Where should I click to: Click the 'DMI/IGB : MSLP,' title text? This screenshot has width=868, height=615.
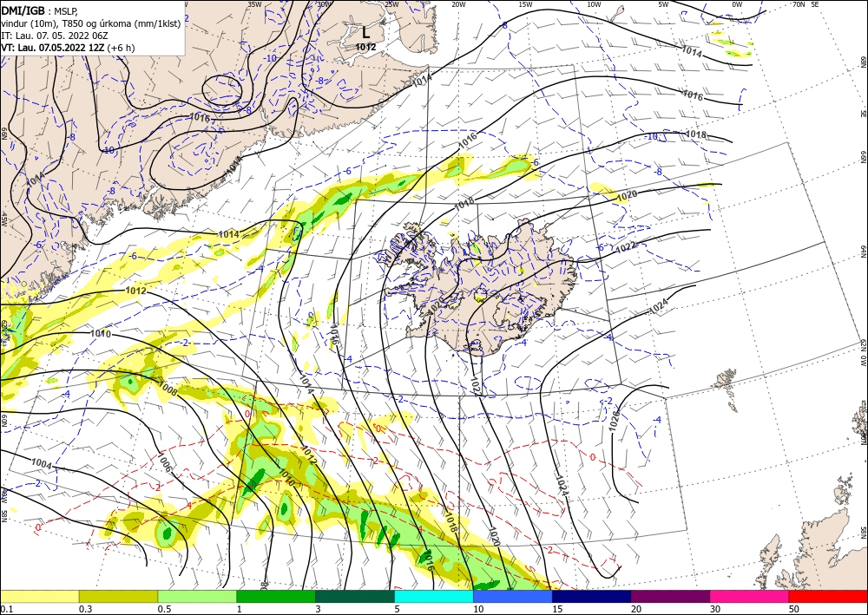39,10
